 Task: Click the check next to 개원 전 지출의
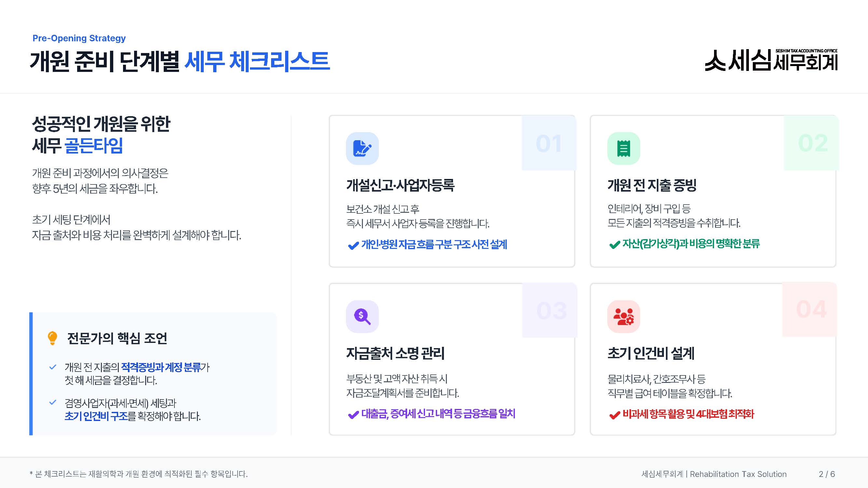[x=53, y=367]
